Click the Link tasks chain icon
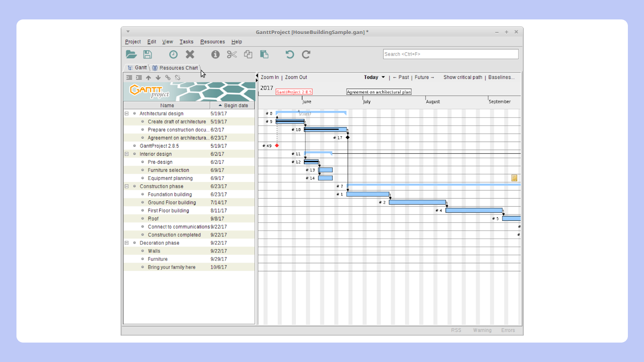The height and width of the screenshot is (362, 644). click(168, 78)
